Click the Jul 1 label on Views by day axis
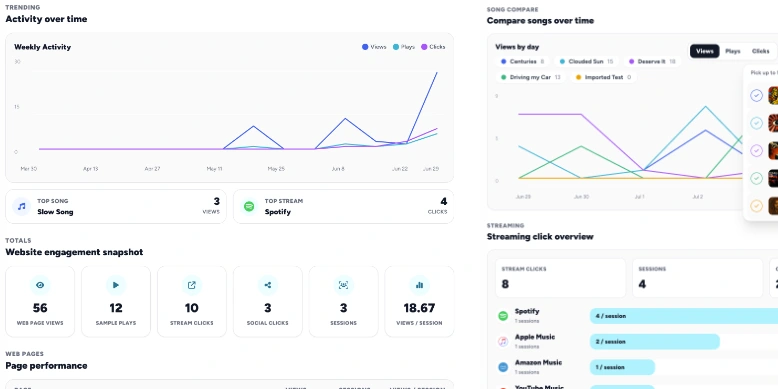 click(639, 197)
